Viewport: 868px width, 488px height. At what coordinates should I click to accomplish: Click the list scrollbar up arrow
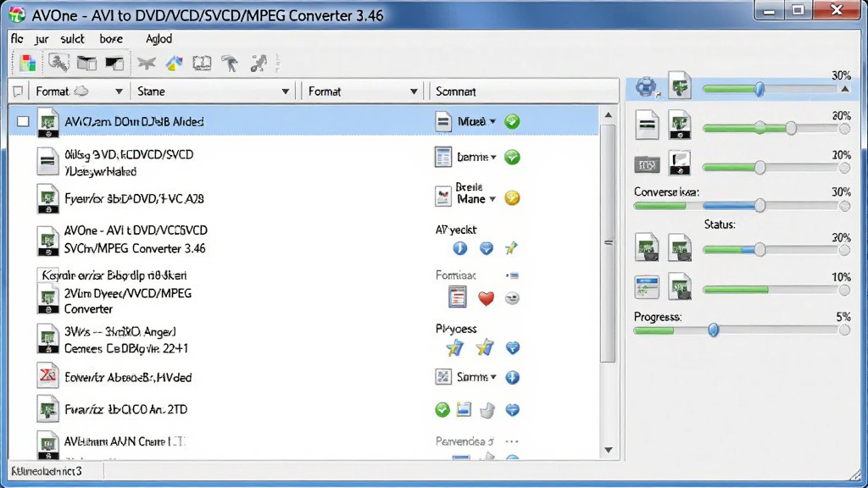click(x=609, y=115)
